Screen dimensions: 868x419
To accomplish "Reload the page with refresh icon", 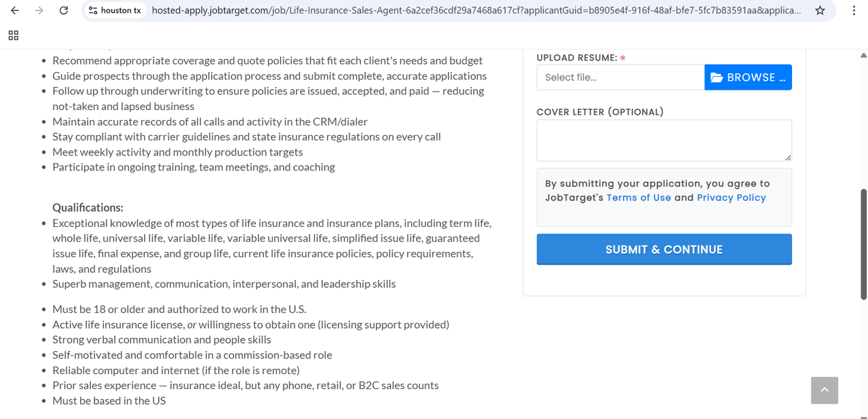I will click(64, 11).
